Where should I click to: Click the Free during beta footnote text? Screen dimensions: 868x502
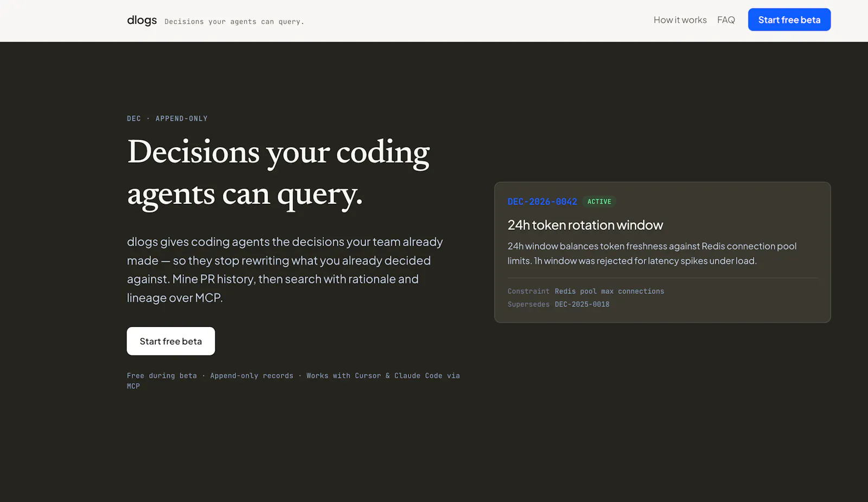click(x=293, y=381)
